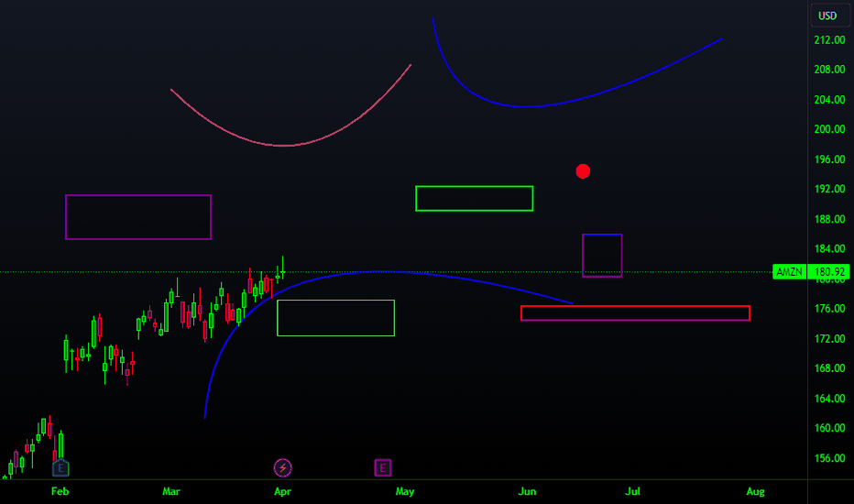Viewport: 854px width, 504px height.
Task: Click the Apr label on time axis
Action: [282, 491]
